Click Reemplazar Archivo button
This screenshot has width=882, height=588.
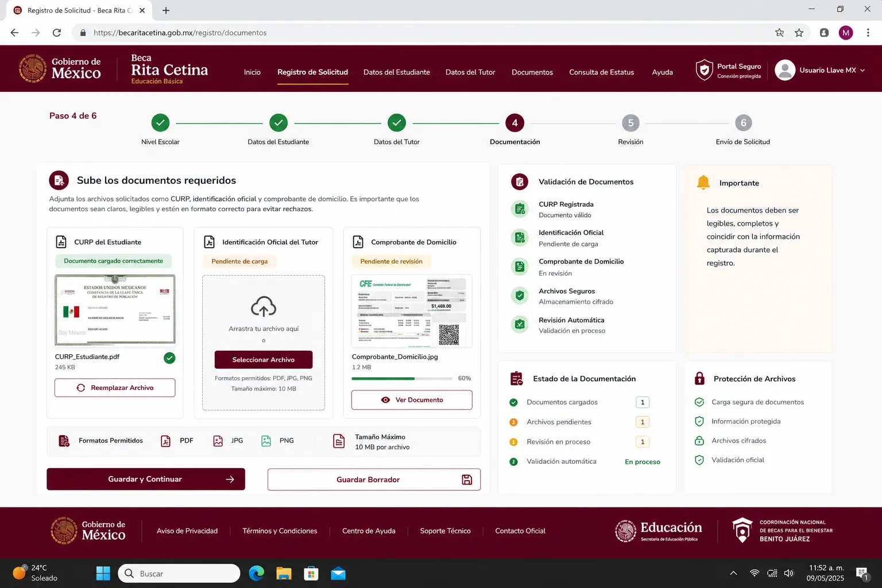pyautogui.click(x=115, y=388)
